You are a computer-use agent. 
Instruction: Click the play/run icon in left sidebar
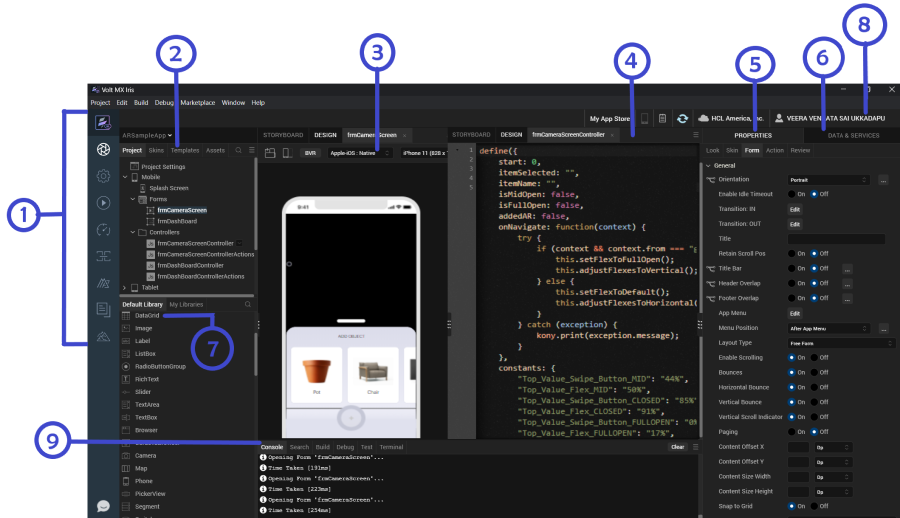pos(103,203)
